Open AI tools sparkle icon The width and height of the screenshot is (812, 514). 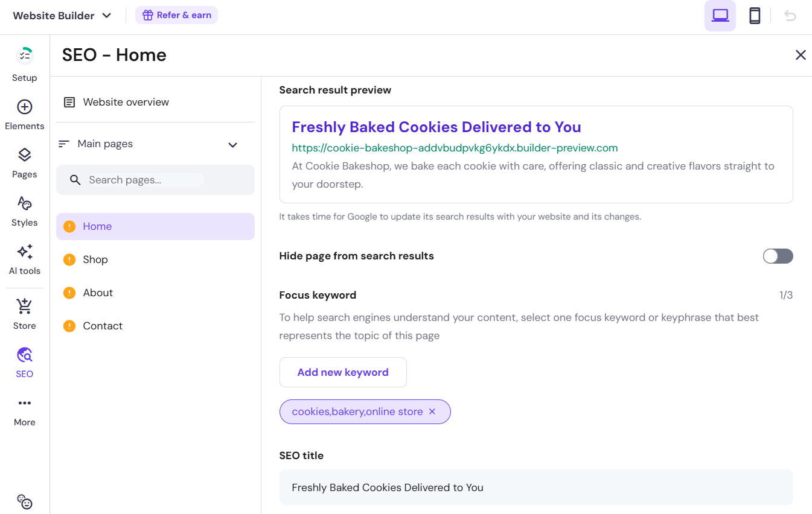24,252
